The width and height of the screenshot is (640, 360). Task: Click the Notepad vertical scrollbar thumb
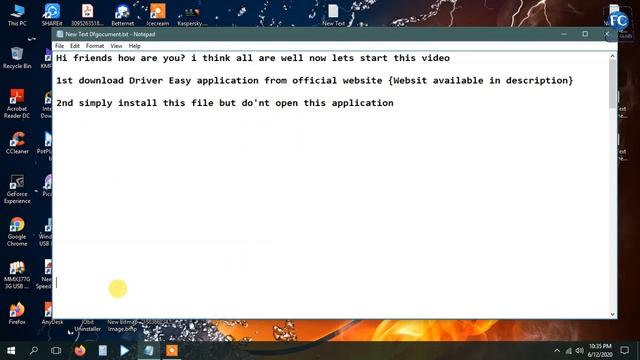point(613,84)
